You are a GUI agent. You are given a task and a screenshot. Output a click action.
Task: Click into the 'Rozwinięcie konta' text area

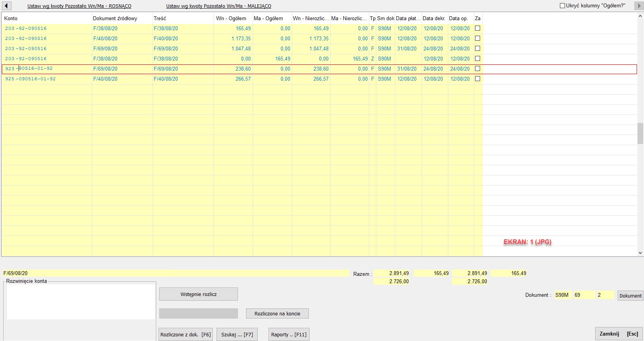click(81, 302)
